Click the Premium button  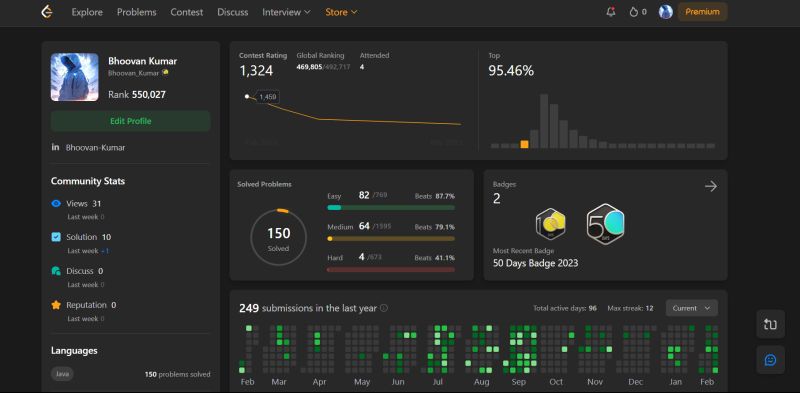click(x=703, y=12)
